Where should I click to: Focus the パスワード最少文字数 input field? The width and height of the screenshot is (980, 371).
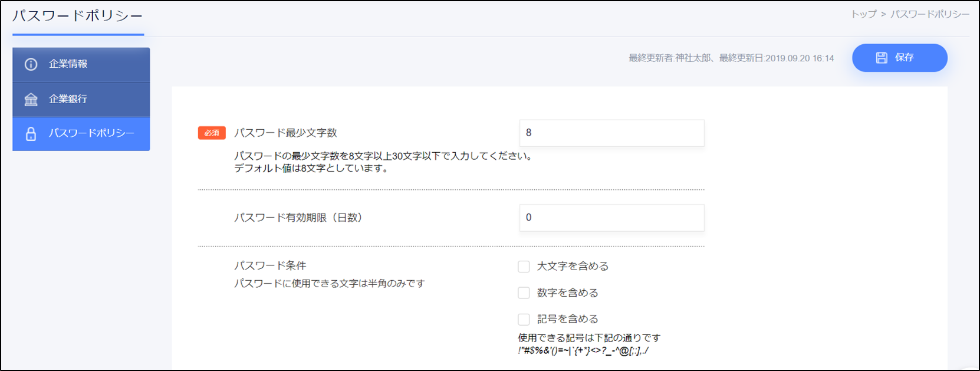(611, 133)
